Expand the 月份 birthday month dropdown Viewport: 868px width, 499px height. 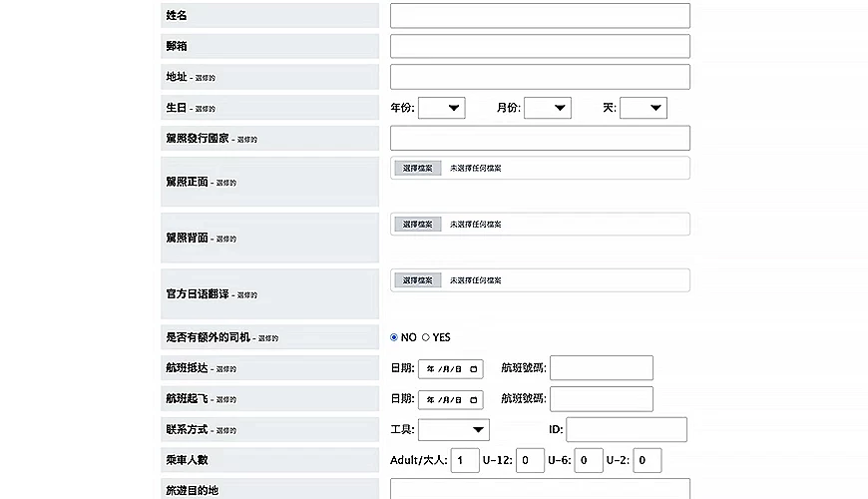548,108
